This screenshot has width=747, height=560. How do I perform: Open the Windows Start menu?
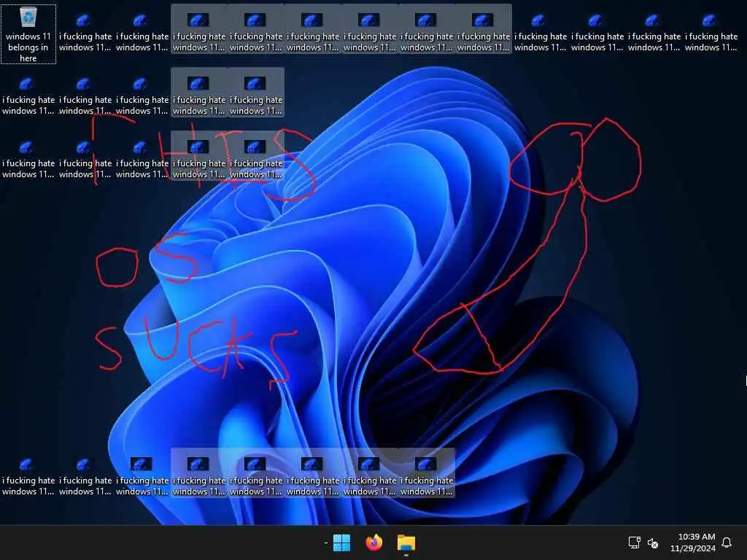click(x=341, y=542)
